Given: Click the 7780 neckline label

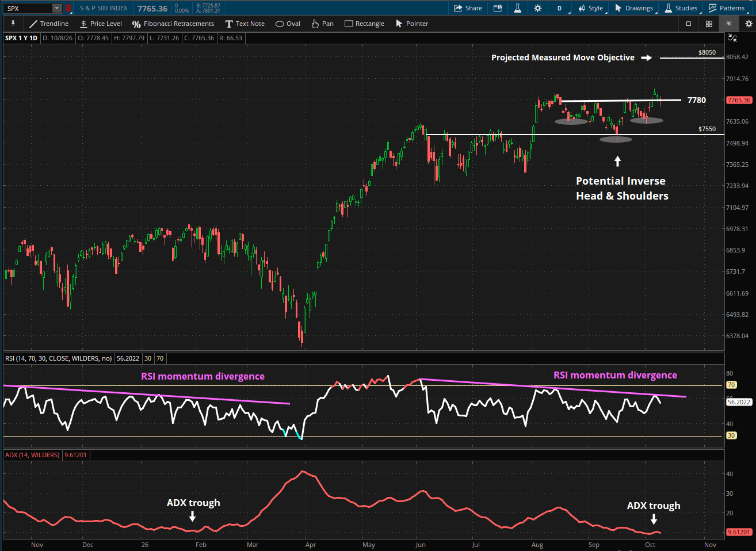Looking at the screenshot, I should (697, 100).
